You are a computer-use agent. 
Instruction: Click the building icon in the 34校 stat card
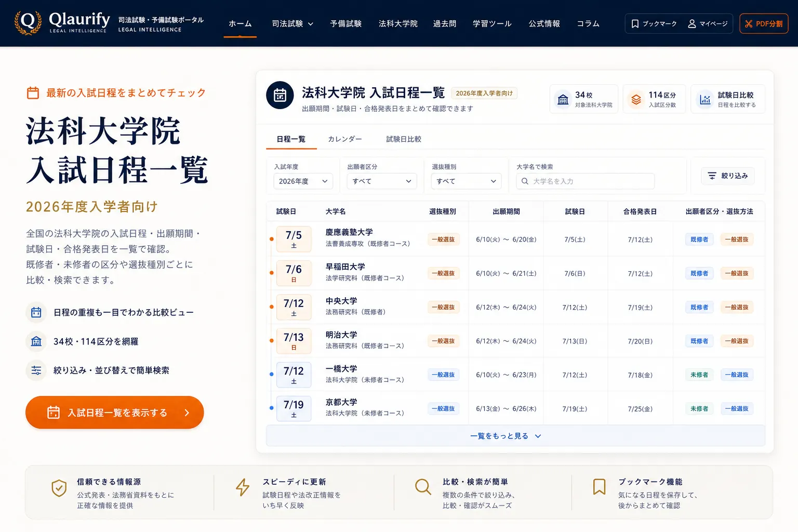point(563,99)
